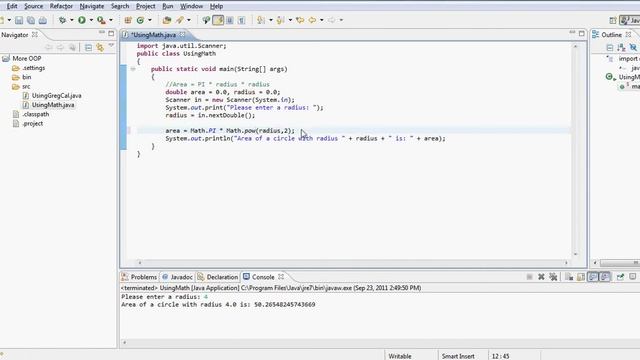Click the Open Type icon
The width and height of the screenshot is (640, 360).
click(167, 20)
